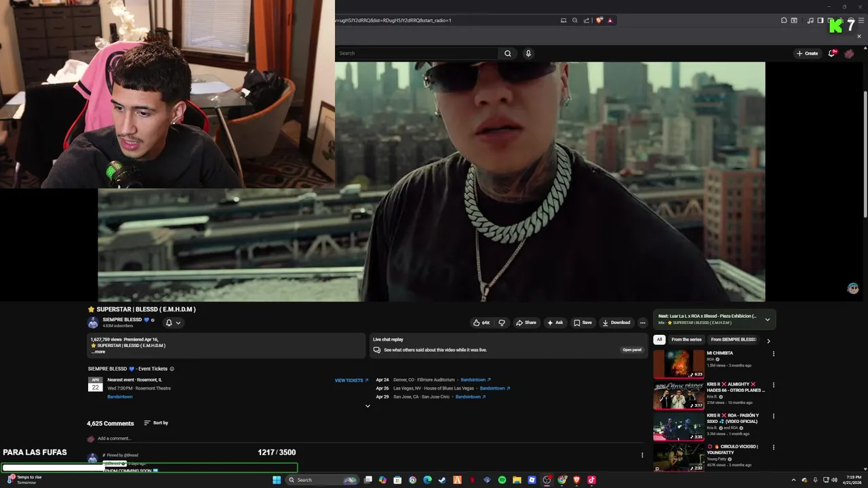The width and height of the screenshot is (868, 488).
Task: Follow the VIEW TICKETS link
Action: [351, 380]
